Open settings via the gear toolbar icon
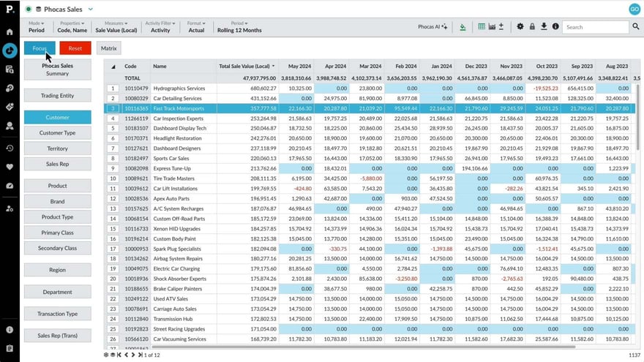The image size is (644, 362). 520,26
